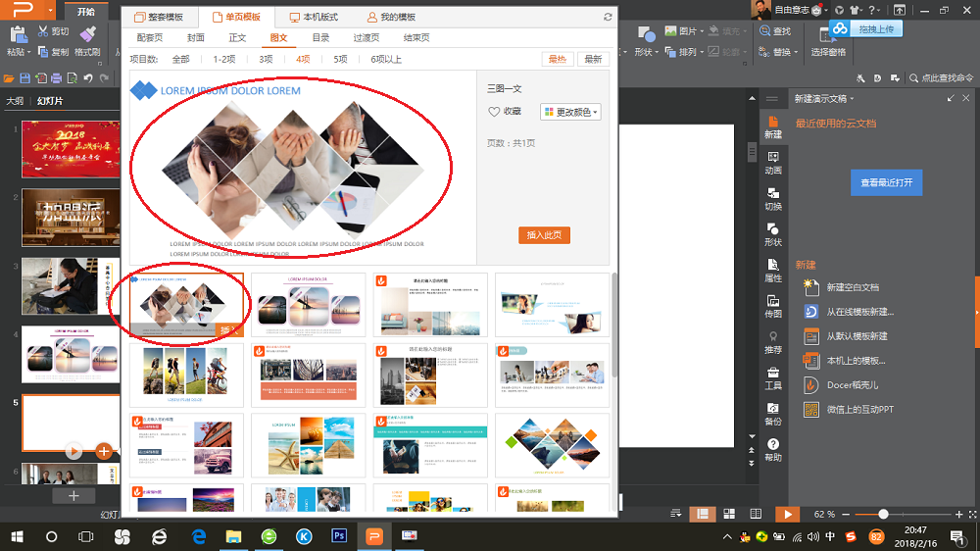
Task: Open Photoshop from the taskbar
Action: pos(339,536)
